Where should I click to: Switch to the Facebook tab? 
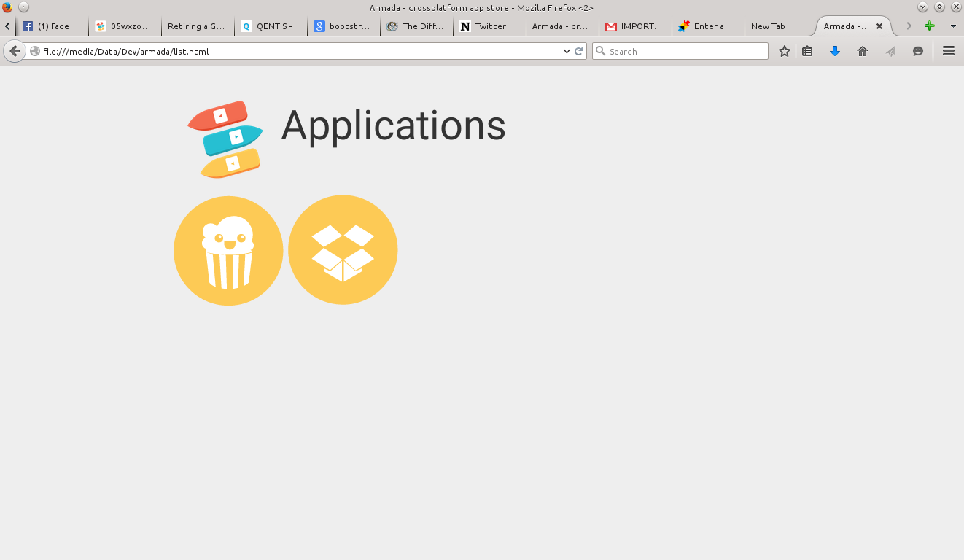[x=52, y=26]
